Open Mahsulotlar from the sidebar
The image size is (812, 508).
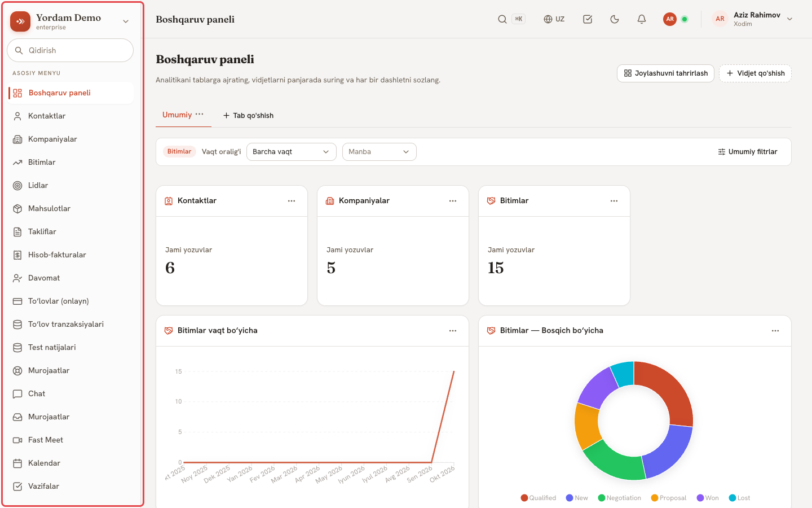tap(70, 208)
